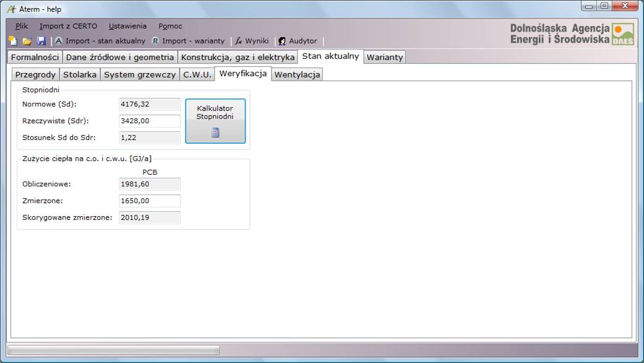This screenshot has width=644, height=363.
Task: Close the Aterm window
Action: point(625,6)
